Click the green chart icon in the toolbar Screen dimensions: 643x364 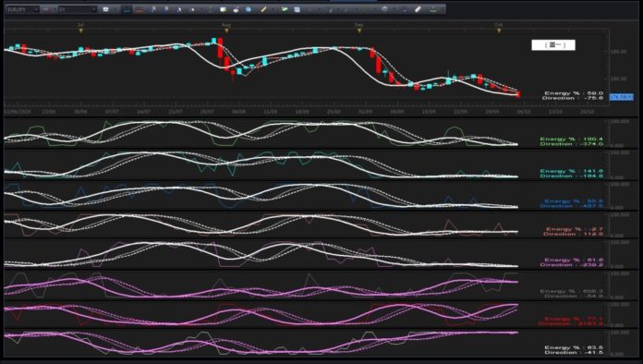[285, 9]
